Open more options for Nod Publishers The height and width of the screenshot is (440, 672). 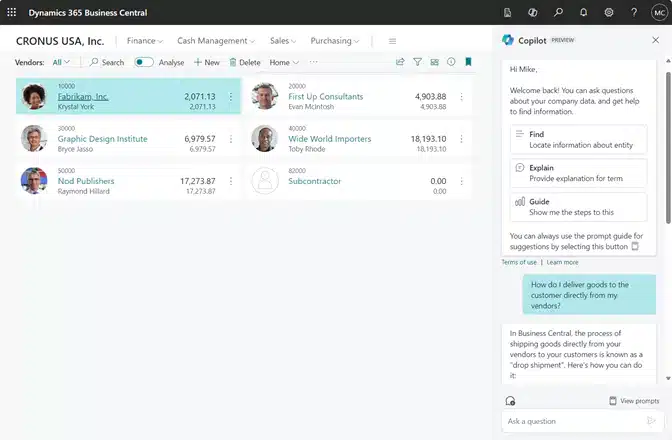click(x=231, y=181)
